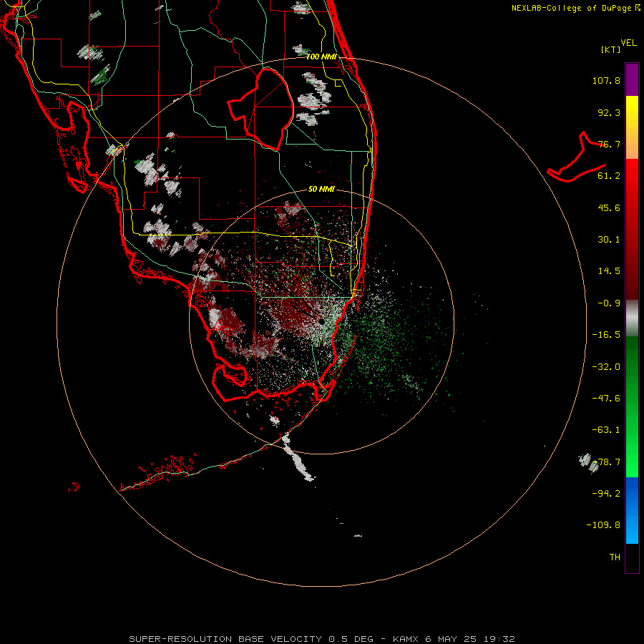Image resolution: width=644 pixels, height=644 pixels.
Task: Click the TH legend label
Action: pos(615,557)
